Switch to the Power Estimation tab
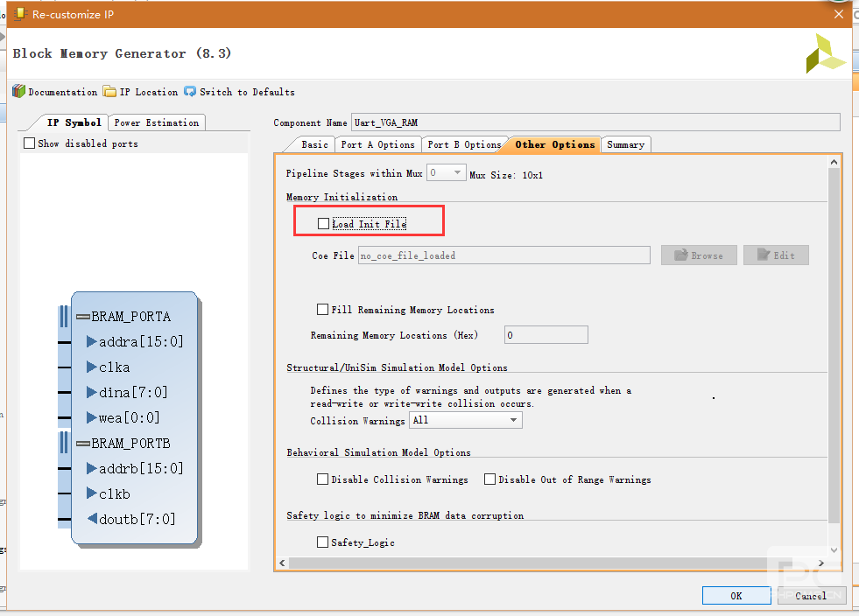Screen dimensions: 859x616 pyautogui.click(x=157, y=122)
